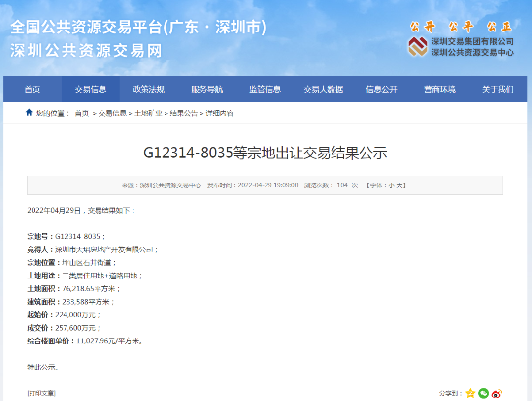
Task: Click the home icon beside 您的位置
Action: (29, 112)
